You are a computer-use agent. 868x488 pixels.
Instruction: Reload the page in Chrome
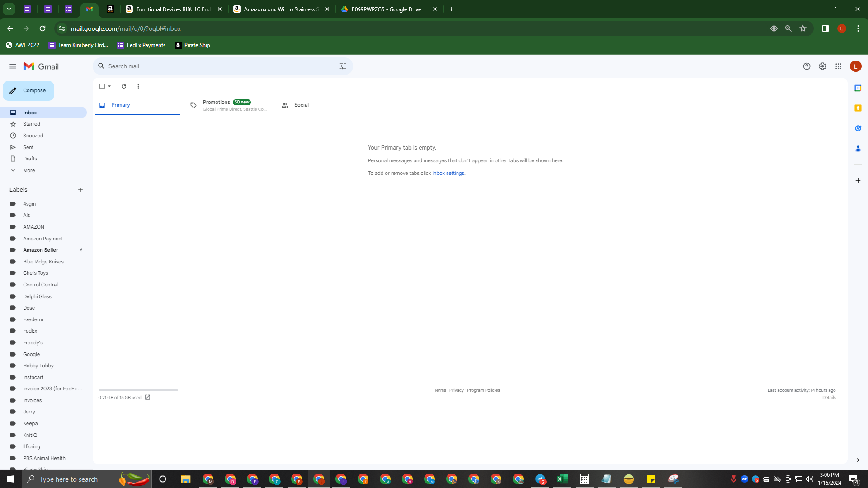pos(42,28)
